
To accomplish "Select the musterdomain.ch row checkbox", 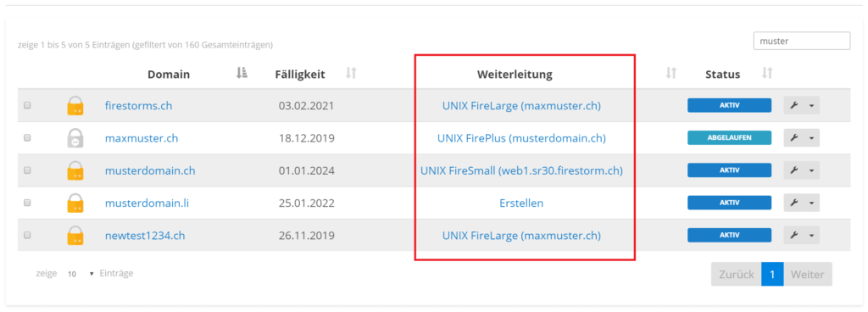I will coord(27,170).
